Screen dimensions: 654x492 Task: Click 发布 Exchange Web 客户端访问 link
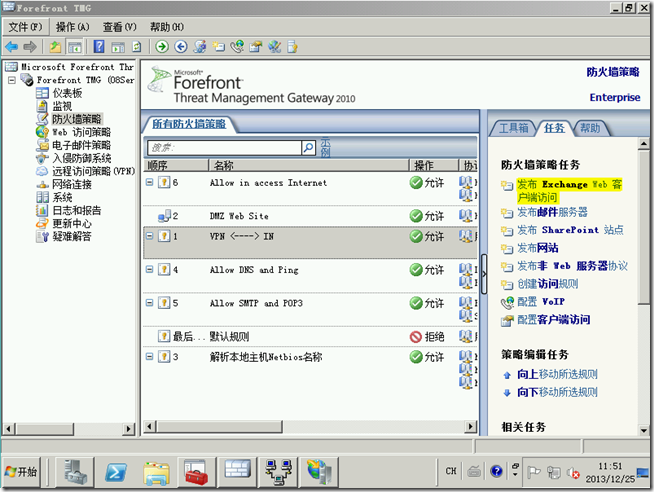coord(569,191)
